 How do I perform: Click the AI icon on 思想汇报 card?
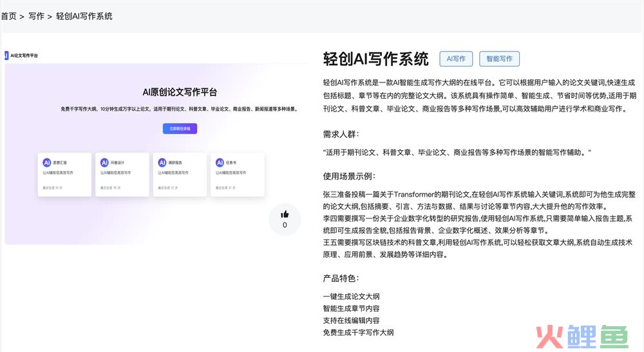(x=47, y=162)
